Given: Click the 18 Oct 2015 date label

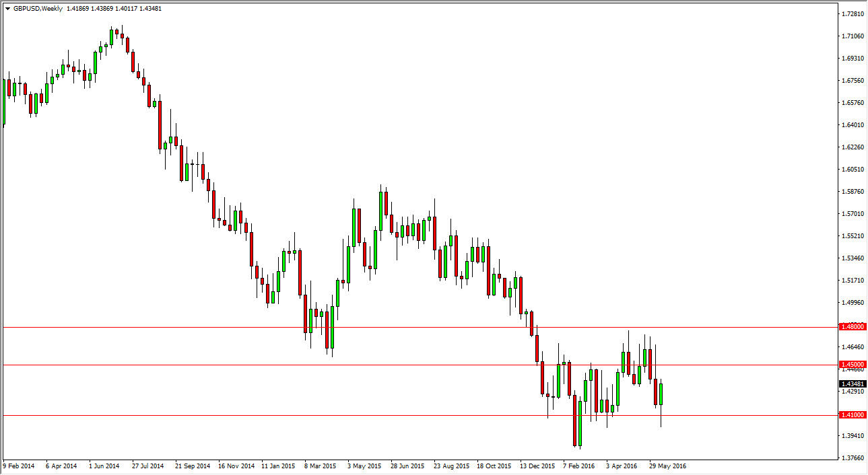Looking at the screenshot, I should [x=494, y=466].
